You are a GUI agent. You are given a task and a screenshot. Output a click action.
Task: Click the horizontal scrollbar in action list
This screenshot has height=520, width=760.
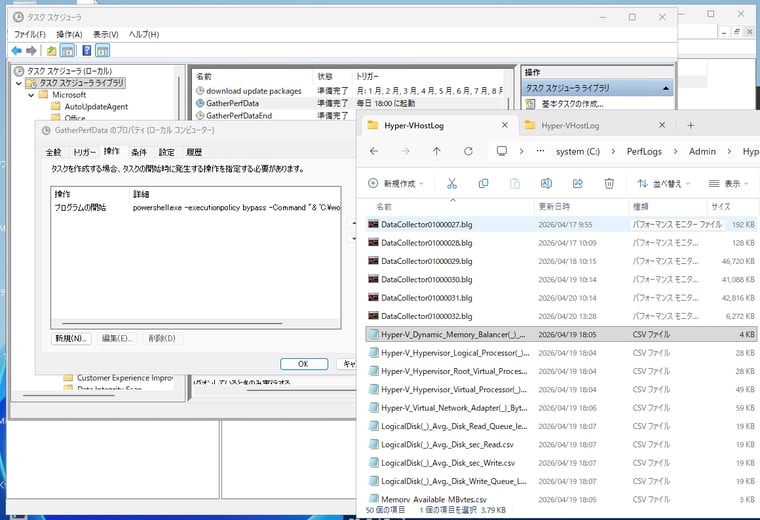[x=172, y=323]
